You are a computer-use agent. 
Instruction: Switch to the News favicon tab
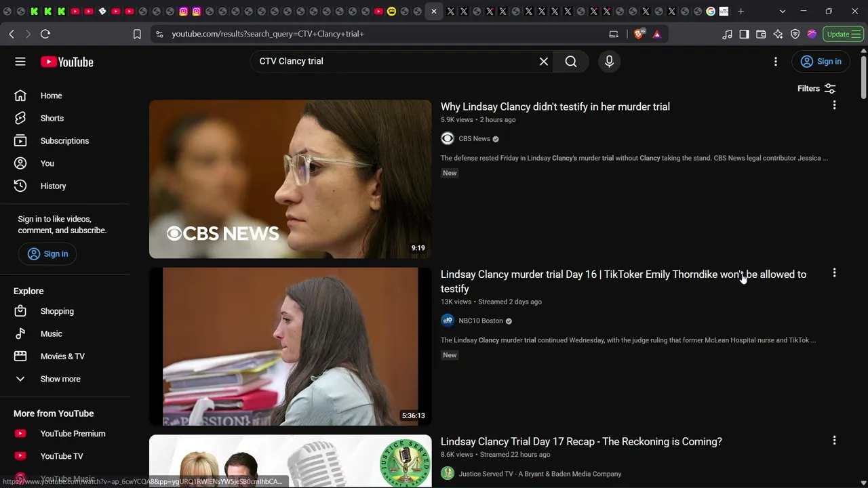tap(724, 12)
